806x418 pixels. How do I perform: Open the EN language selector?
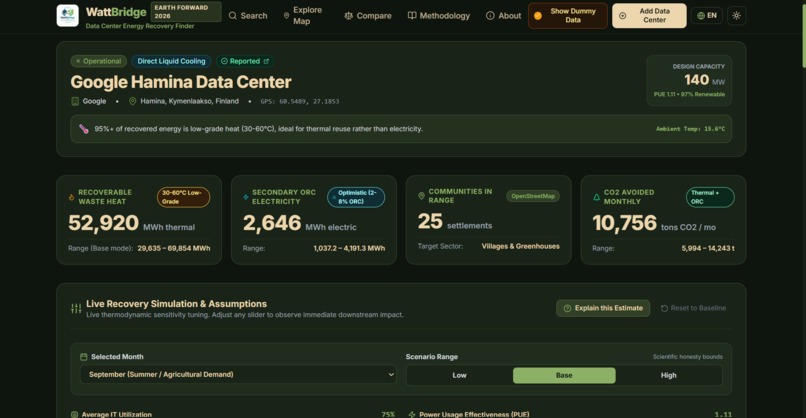[x=707, y=15]
